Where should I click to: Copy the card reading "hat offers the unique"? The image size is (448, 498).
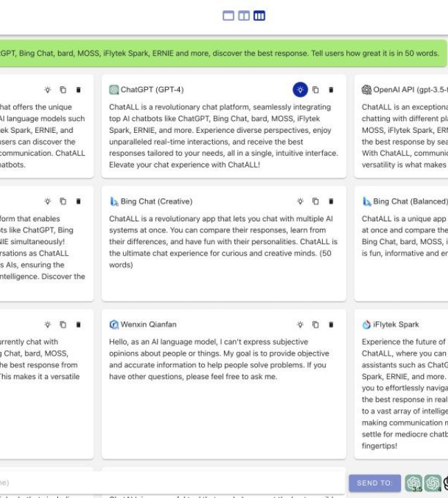coord(63,90)
